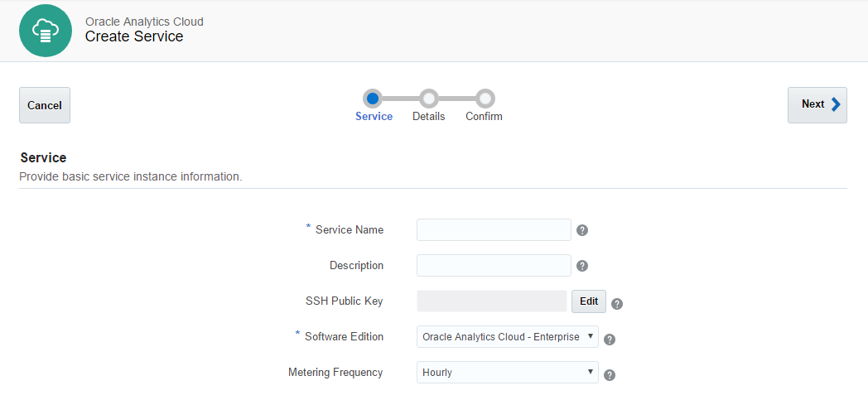This screenshot has width=868, height=400.
Task: Click the Cancel button
Action: point(45,105)
